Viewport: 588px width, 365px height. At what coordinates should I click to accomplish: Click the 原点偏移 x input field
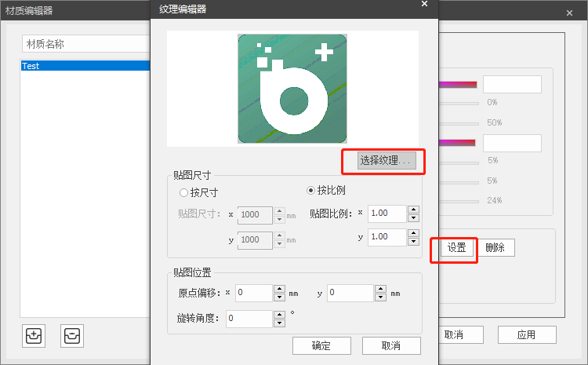point(254,293)
